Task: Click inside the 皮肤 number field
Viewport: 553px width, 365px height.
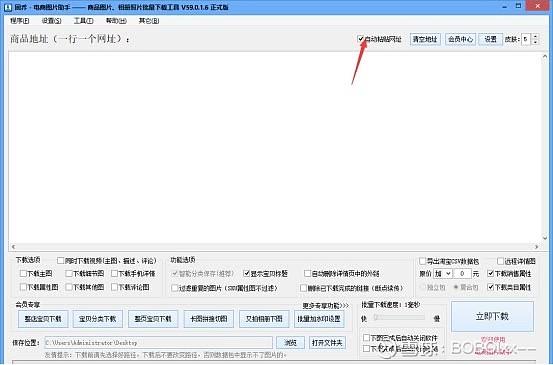Action: (x=526, y=39)
